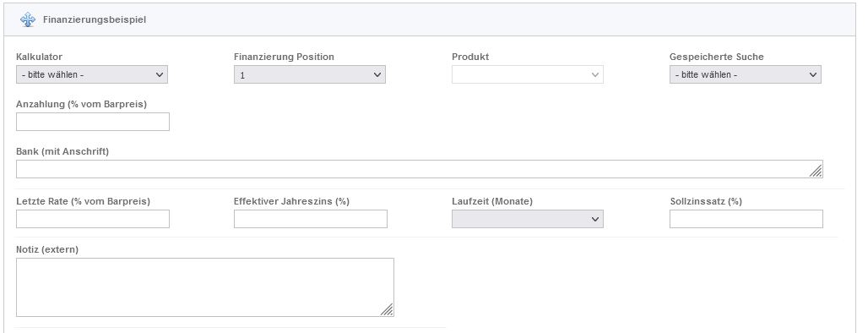Click the move icon beside Finanzierungsbeispiel
868x333 pixels.
28,20
